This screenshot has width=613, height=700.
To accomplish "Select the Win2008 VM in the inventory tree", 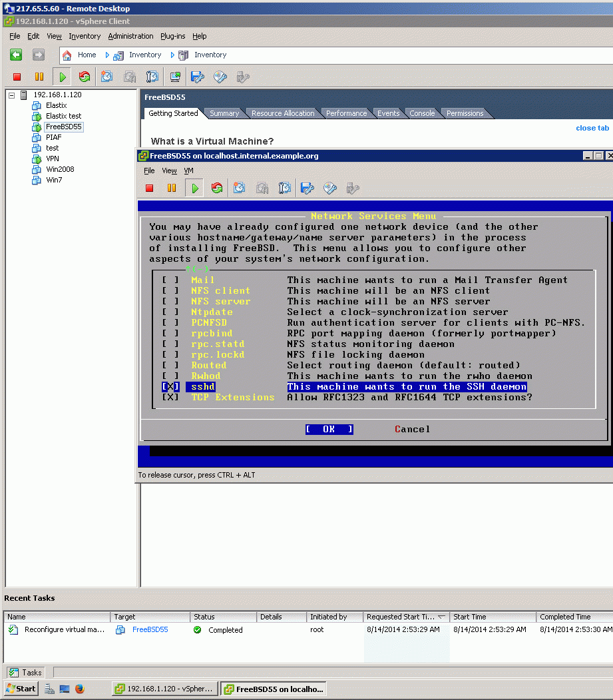I will (60, 169).
